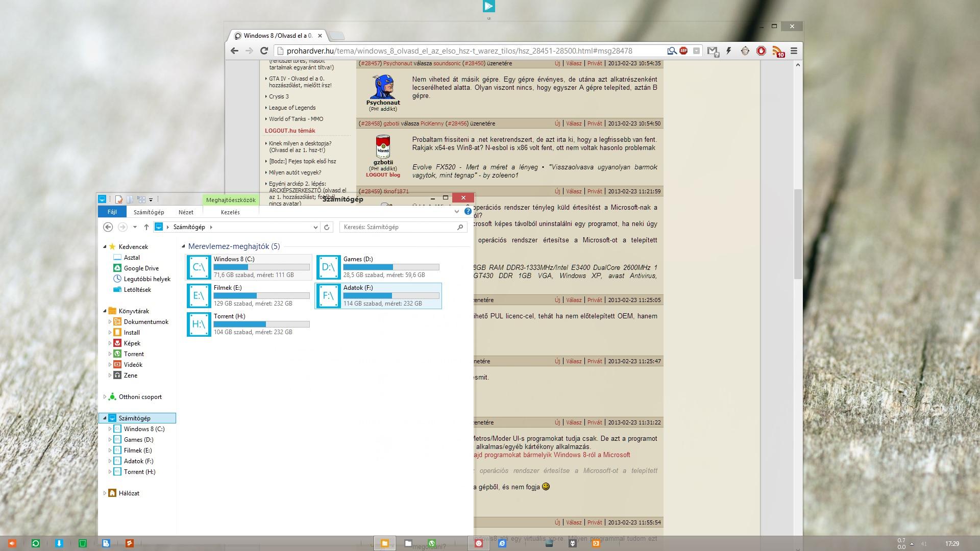Viewport: 980px width, 551px height.
Task: Collapse the Kedvencek tree node
Action: click(x=105, y=246)
